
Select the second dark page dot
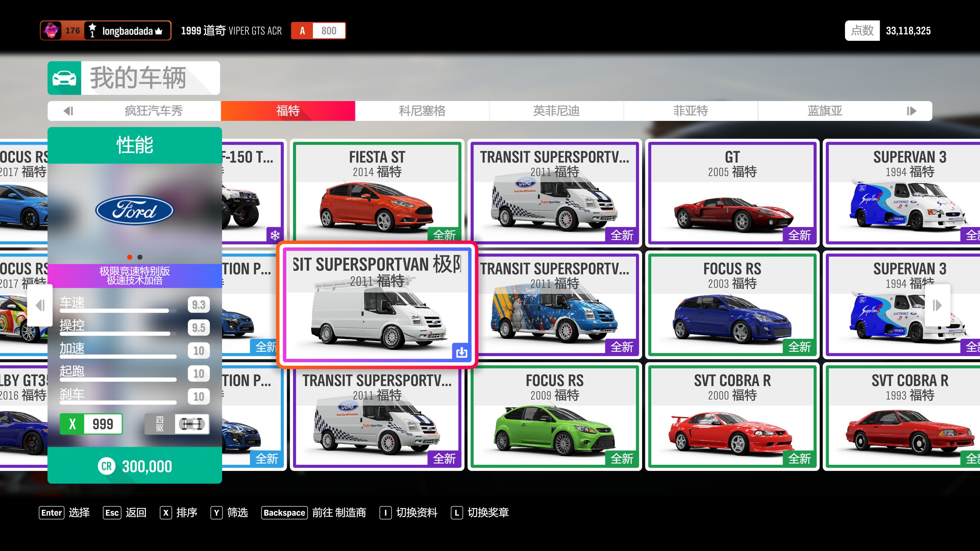(140, 257)
